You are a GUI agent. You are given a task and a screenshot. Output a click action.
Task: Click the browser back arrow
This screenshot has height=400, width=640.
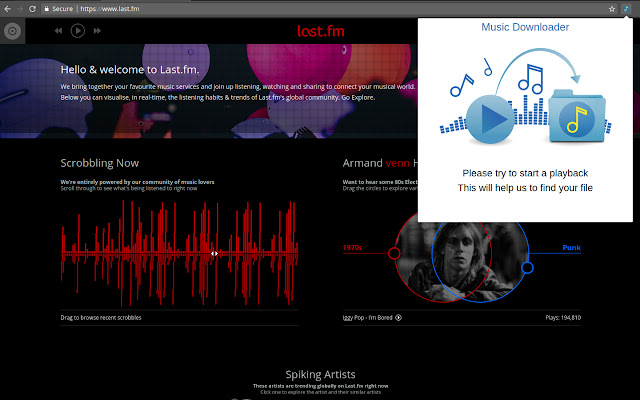[x=7, y=9]
